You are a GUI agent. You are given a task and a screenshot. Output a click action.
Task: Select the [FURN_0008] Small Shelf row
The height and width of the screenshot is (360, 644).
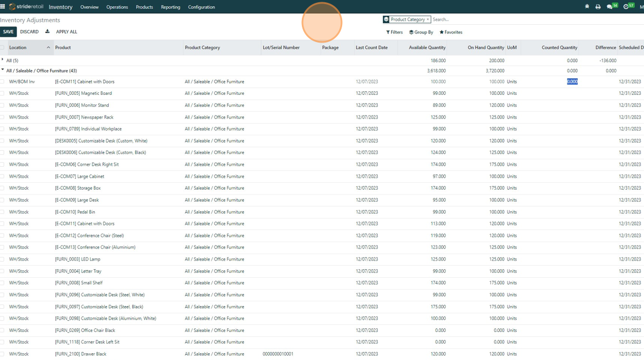click(322, 283)
